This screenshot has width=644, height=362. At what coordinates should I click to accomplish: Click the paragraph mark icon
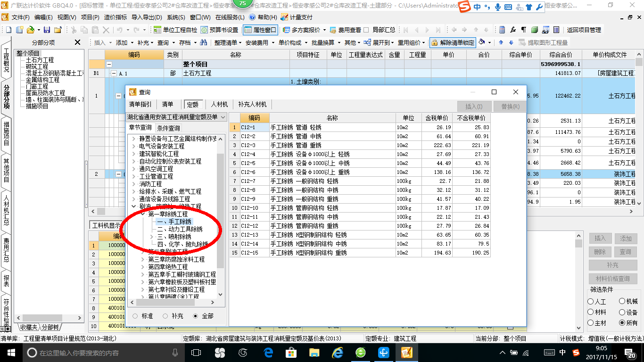(x=524, y=30)
